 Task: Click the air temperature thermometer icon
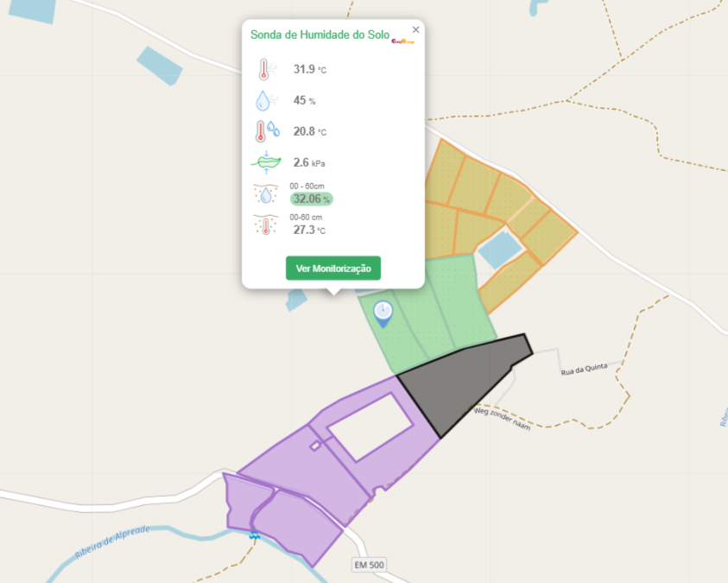(264, 70)
